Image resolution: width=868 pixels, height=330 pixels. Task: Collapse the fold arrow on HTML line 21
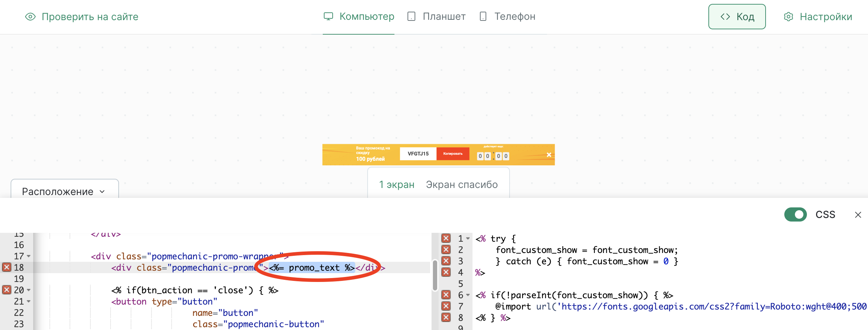point(29,301)
